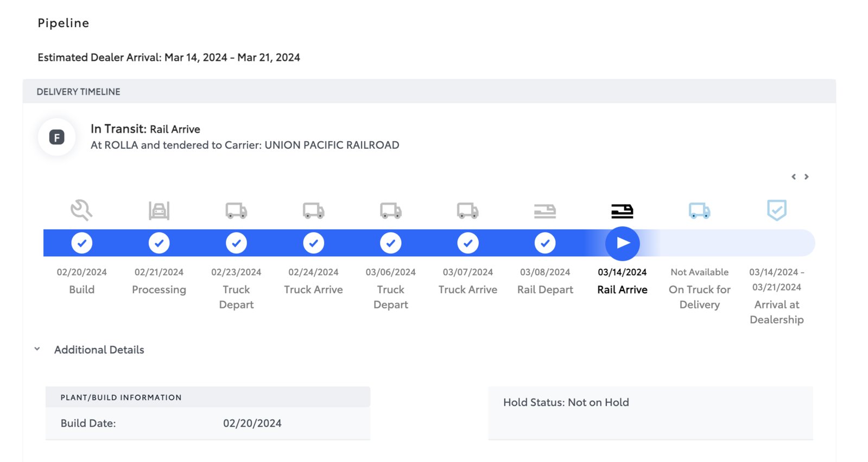Collapse the Additional Details section chevron
The image size is (868, 462).
37,349
